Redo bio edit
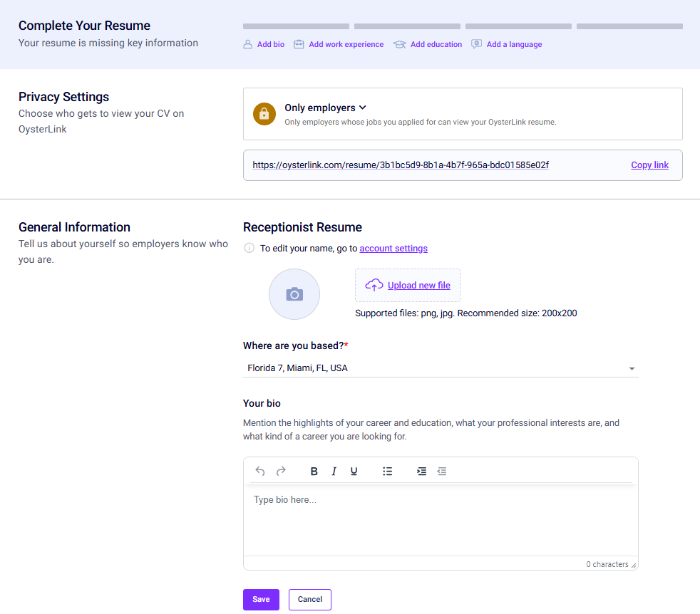 tap(281, 472)
